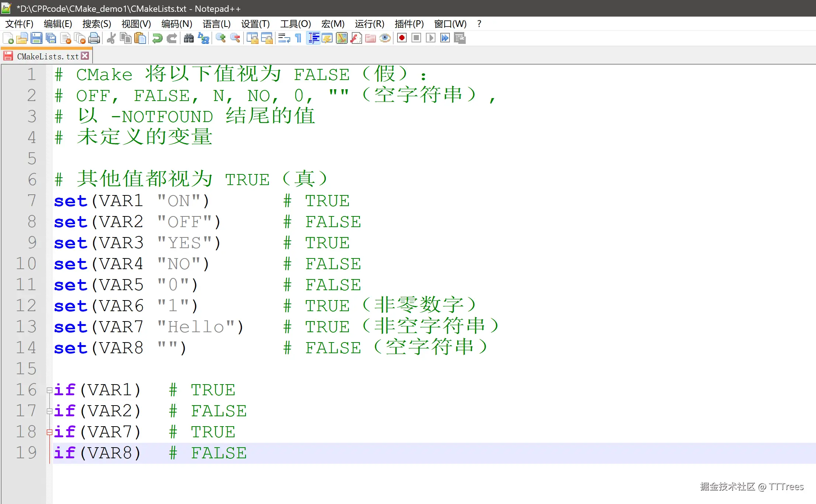The height and width of the screenshot is (504, 816).
Task: Select the CMakeLists.txt document tab
Action: [x=47, y=56]
